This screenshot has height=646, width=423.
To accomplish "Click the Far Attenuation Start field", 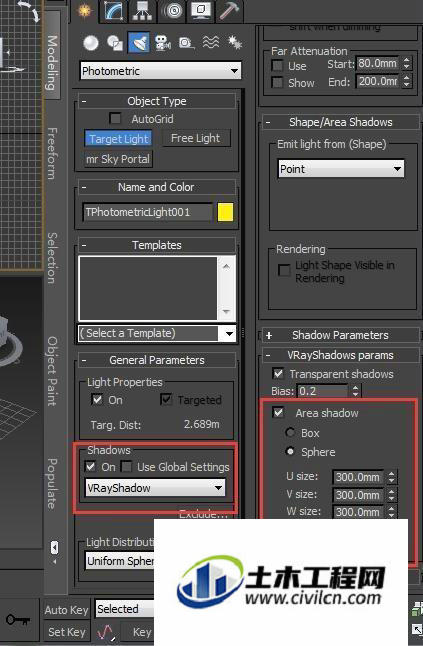I will coord(378,63).
